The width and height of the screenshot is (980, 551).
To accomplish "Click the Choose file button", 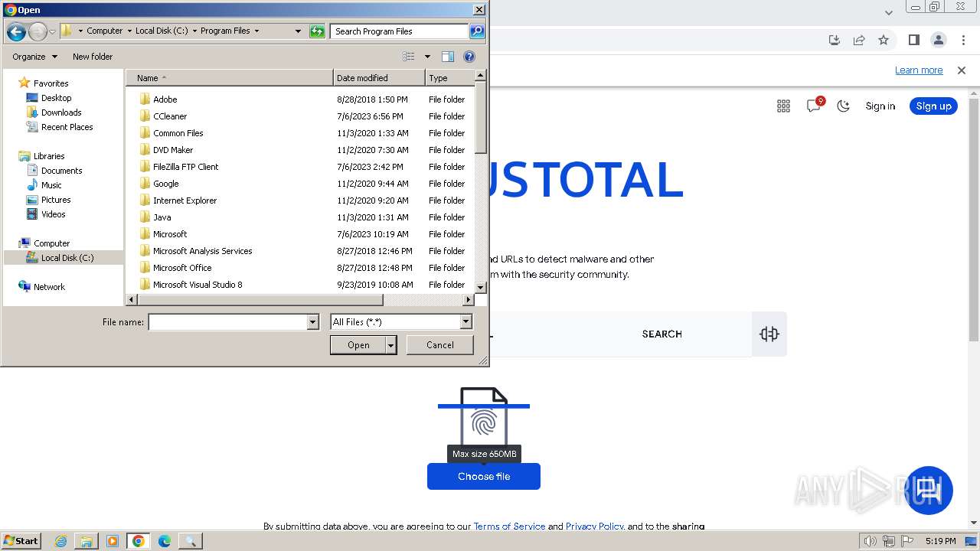I will click(x=484, y=476).
